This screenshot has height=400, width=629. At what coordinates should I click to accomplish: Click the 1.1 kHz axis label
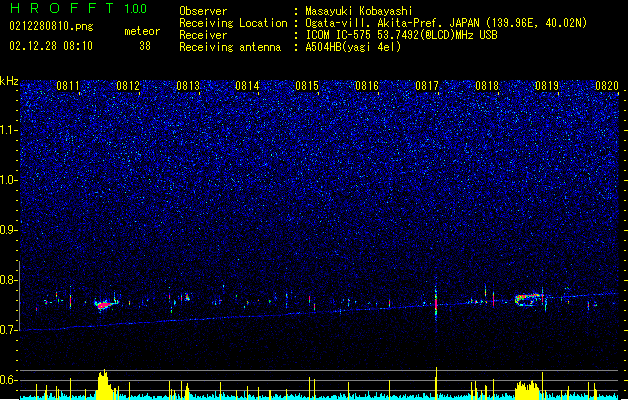coord(9,130)
